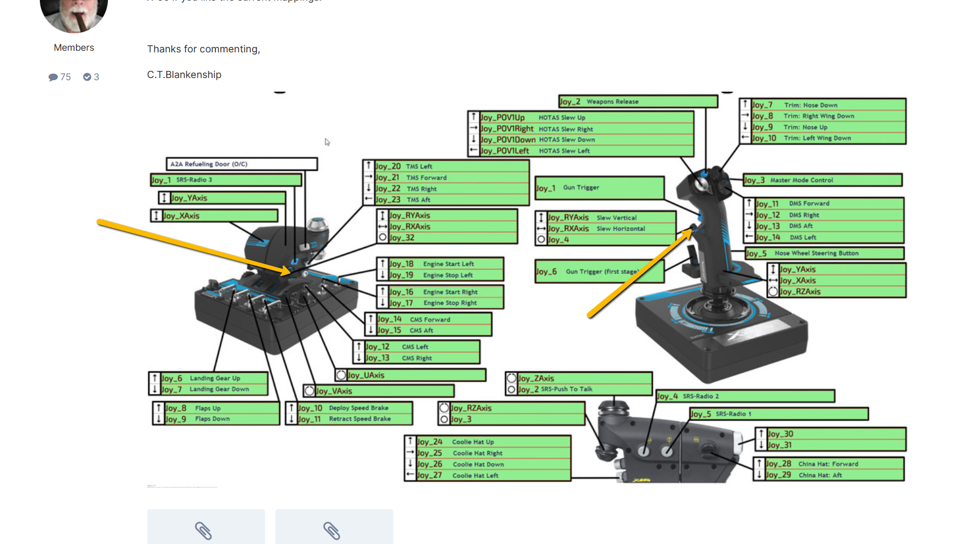This screenshot has width=980, height=544.
Task: Click the 'Master Mode Control' label
Action: [801, 180]
